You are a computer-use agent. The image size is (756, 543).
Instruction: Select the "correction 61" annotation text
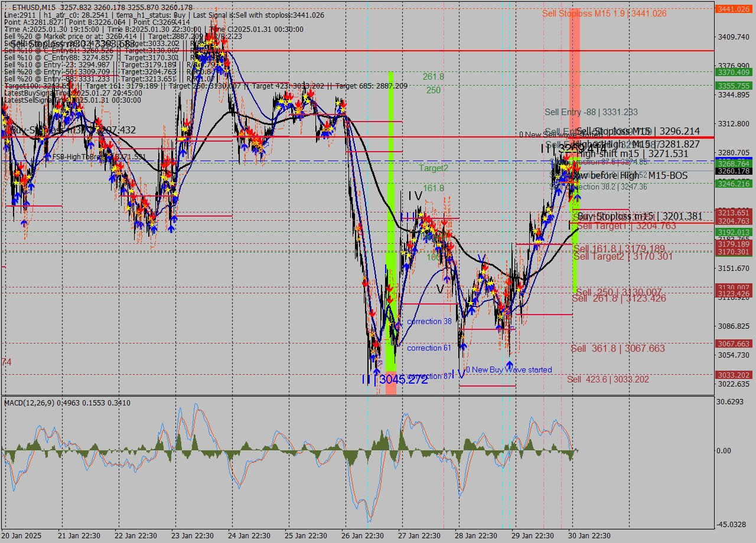tap(429, 348)
